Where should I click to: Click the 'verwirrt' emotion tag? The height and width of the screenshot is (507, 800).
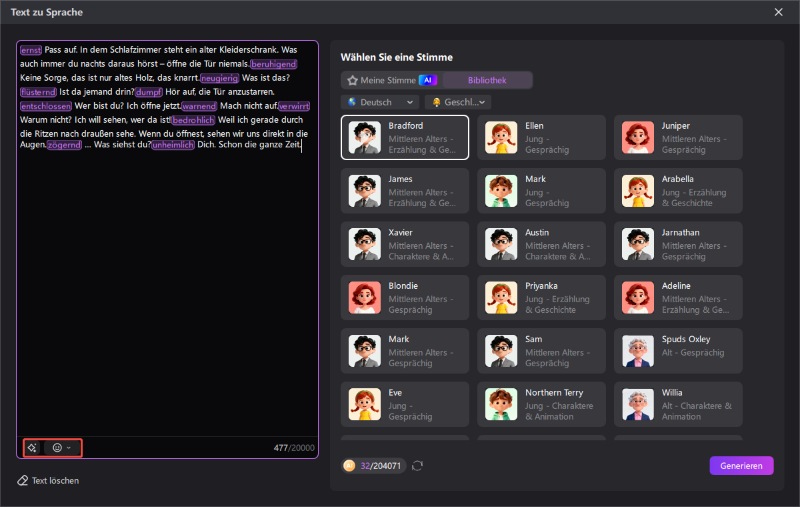(294, 106)
